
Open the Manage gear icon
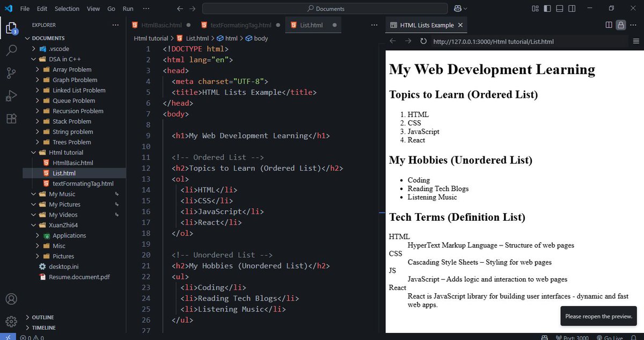coord(11,322)
